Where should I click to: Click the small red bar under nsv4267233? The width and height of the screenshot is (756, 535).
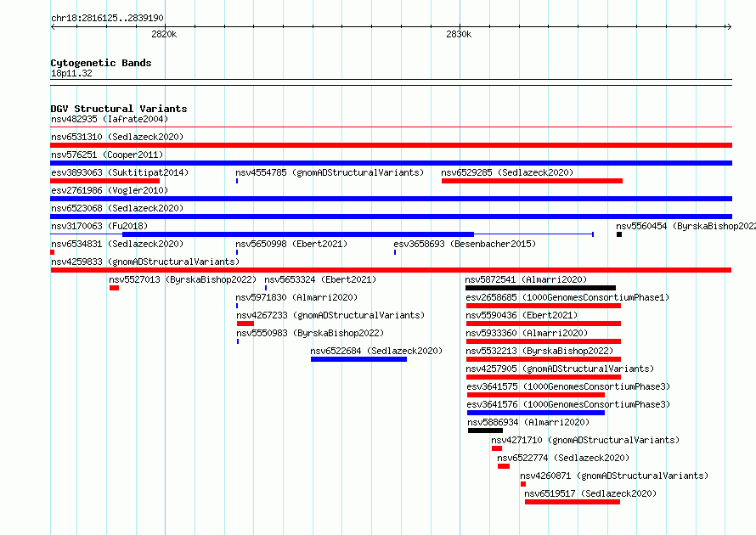[x=245, y=324]
